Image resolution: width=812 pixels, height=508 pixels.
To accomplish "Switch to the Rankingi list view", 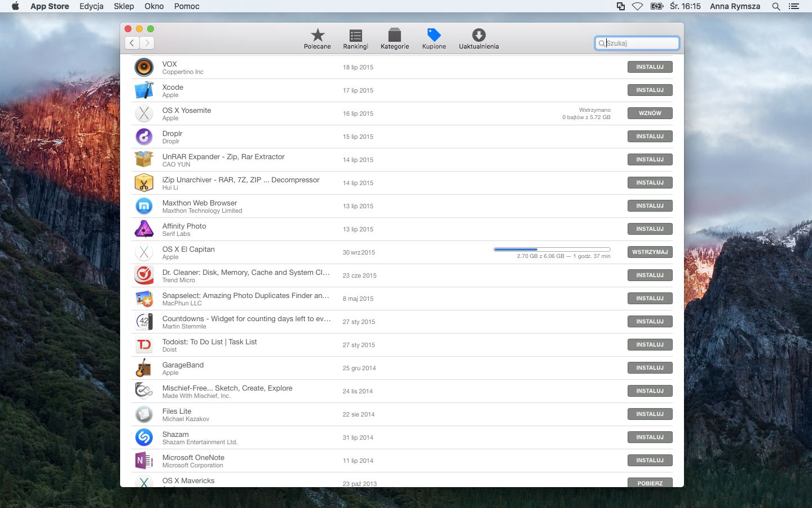I will click(x=355, y=38).
